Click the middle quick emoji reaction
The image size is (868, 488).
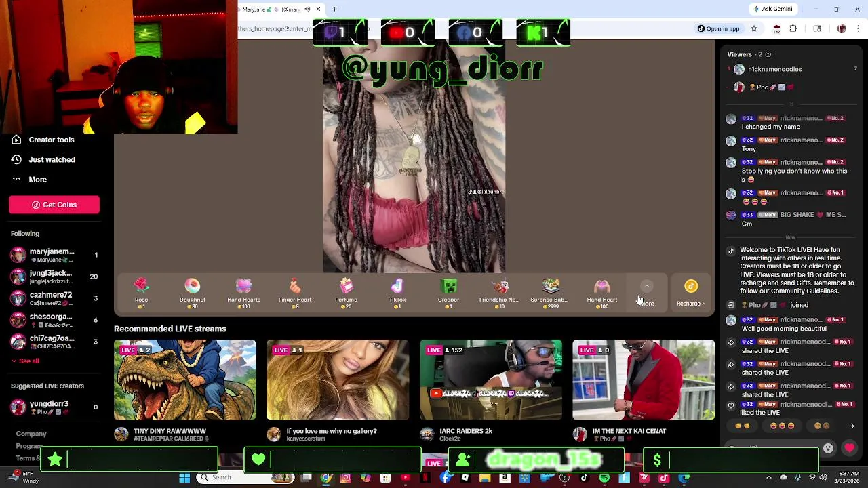[x=782, y=426]
